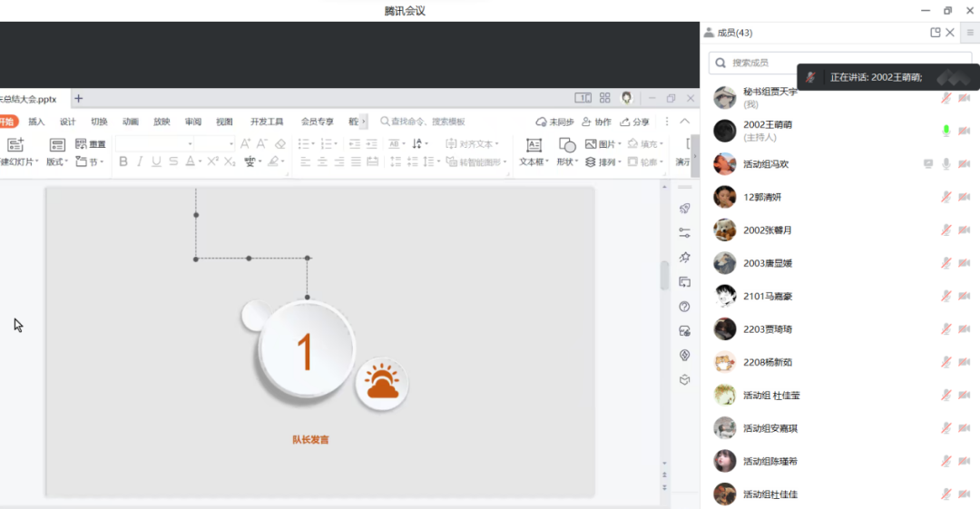Click the rocket icon in right sidebar

[685, 209]
